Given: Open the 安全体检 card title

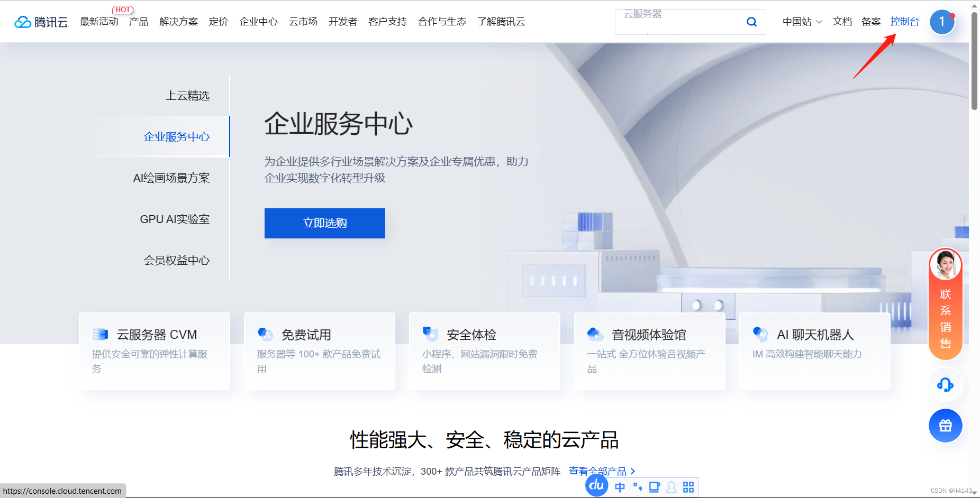Looking at the screenshot, I should pos(471,335).
